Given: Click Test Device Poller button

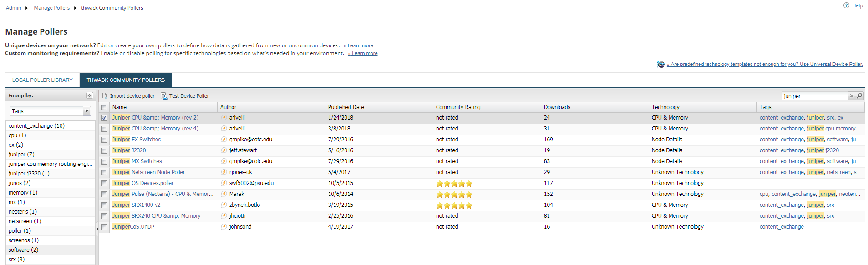Looking at the screenshot, I should pos(185,96).
